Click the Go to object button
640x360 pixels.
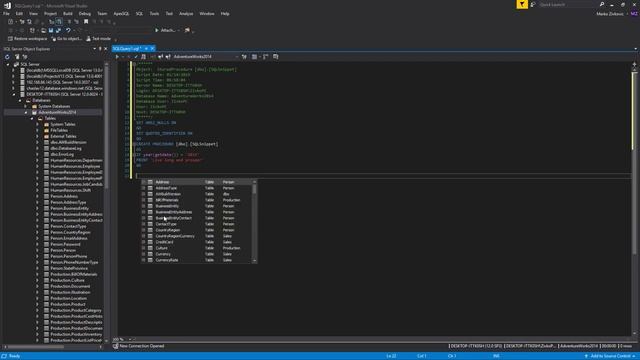pyautogui.click(x=67, y=39)
